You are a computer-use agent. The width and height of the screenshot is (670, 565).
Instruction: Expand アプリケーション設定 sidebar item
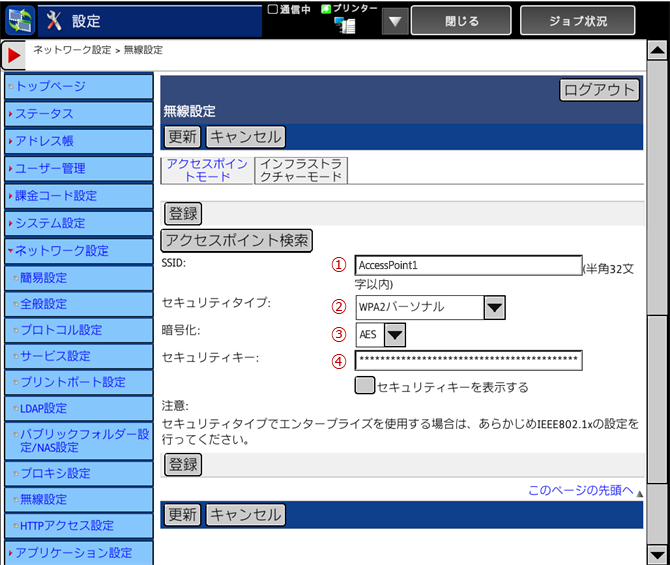(79, 553)
